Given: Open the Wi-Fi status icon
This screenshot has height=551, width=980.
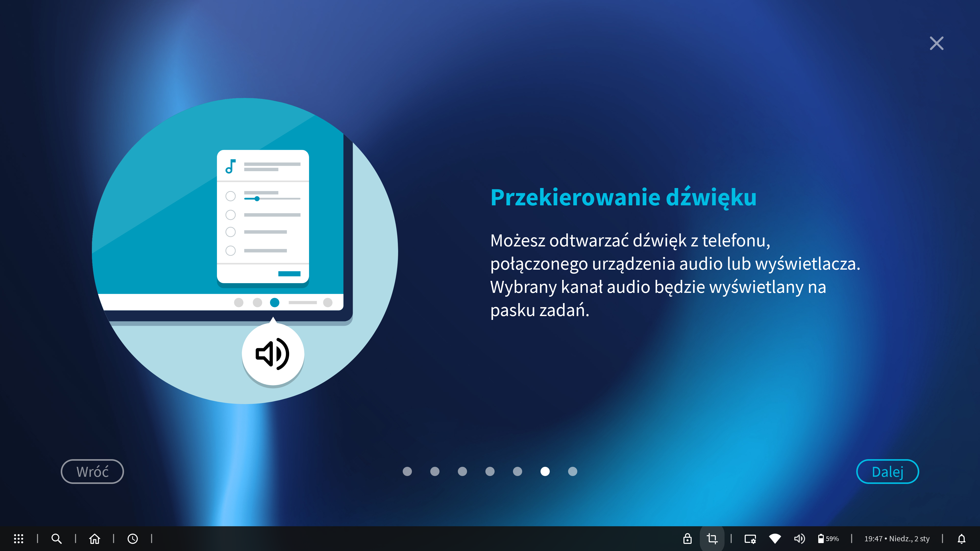Looking at the screenshot, I should tap(775, 539).
